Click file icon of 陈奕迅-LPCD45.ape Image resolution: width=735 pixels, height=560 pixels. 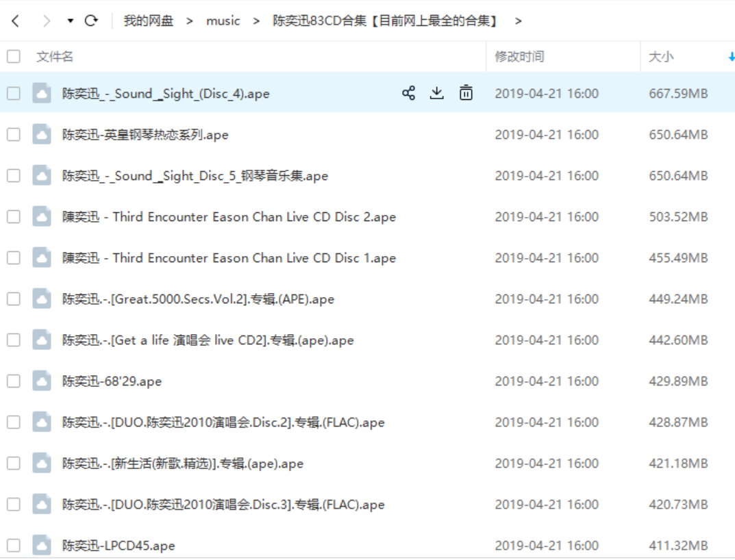(x=42, y=544)
